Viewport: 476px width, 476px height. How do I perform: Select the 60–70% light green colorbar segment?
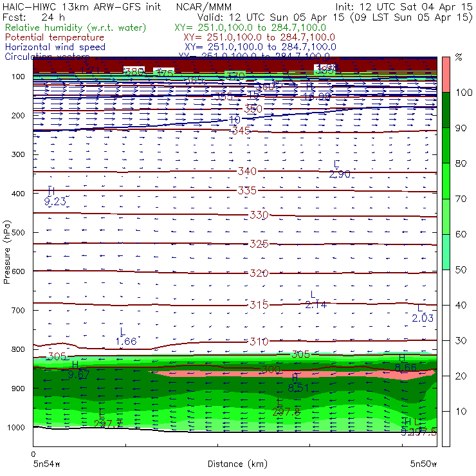(446, 216)
